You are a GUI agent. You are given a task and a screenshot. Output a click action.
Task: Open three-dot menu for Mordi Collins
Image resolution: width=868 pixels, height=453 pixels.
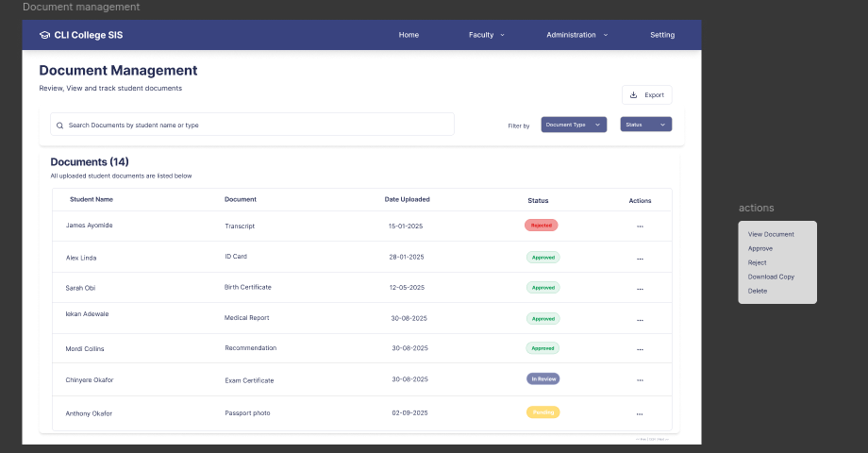pos(640,349)
